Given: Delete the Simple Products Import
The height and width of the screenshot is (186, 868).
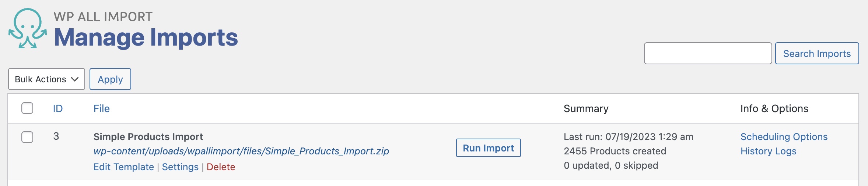Looking at the screenshot, I should 221,167.
